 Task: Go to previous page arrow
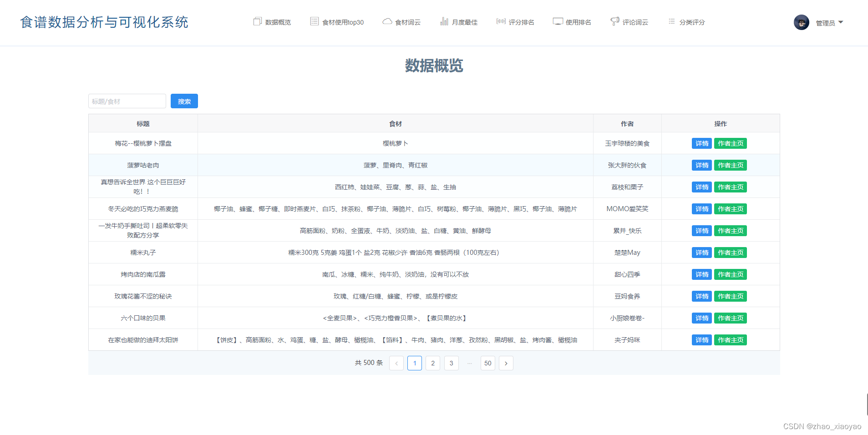pos(396,363)
